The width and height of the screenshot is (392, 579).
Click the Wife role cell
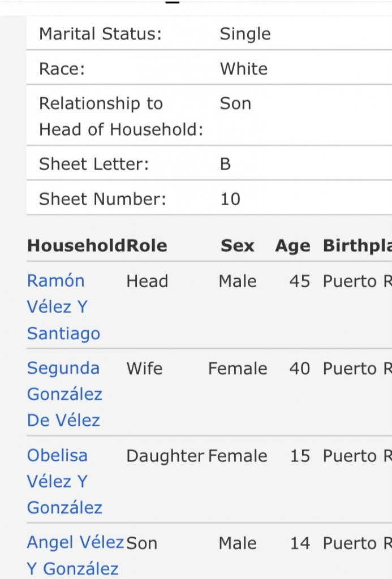pos(144,368)
